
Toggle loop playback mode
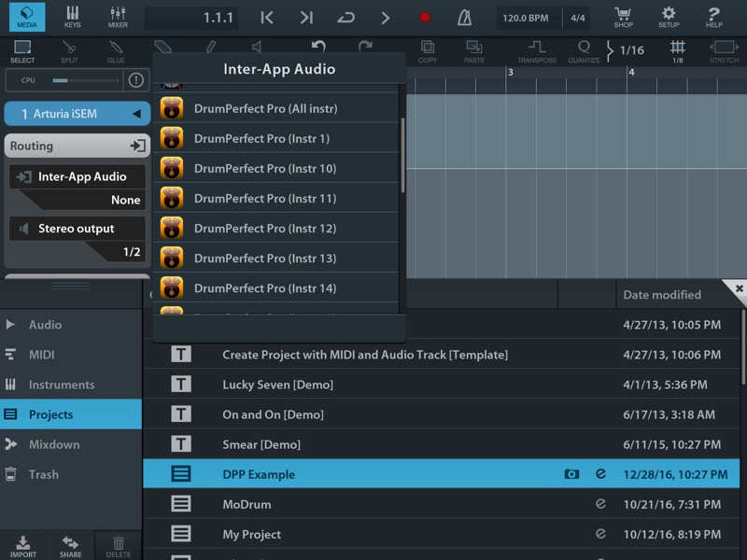coord(345,18)
